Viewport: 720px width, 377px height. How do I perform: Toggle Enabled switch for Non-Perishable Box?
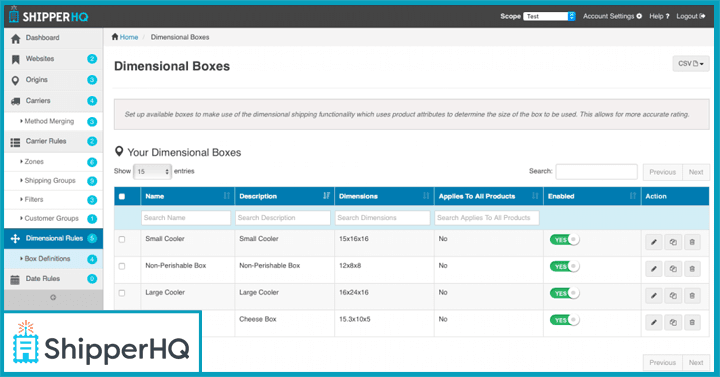pyautogui.click(x=564, y=266)
